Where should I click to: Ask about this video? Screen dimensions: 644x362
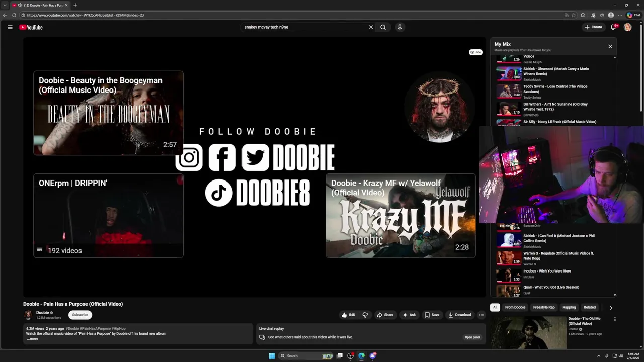tap(409, 315)
